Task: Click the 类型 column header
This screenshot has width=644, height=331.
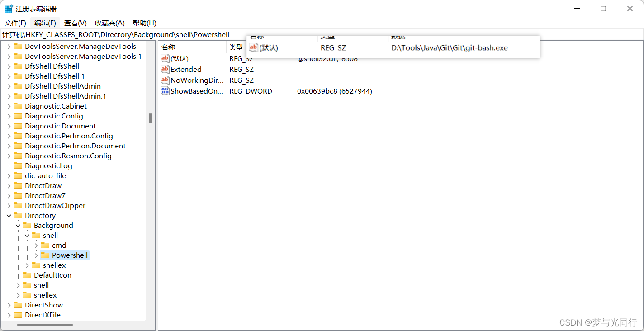Action: (x=236, y=47)
